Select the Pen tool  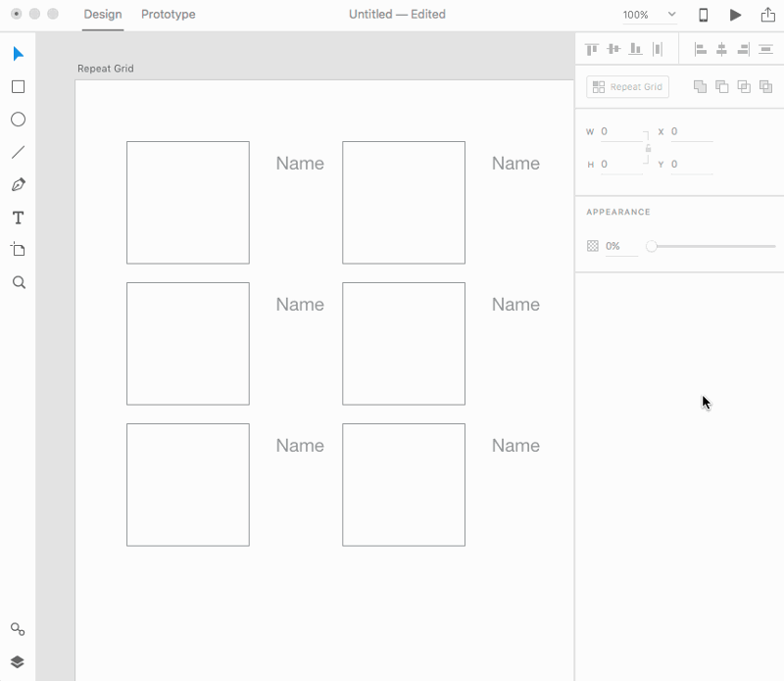point(18,184)
